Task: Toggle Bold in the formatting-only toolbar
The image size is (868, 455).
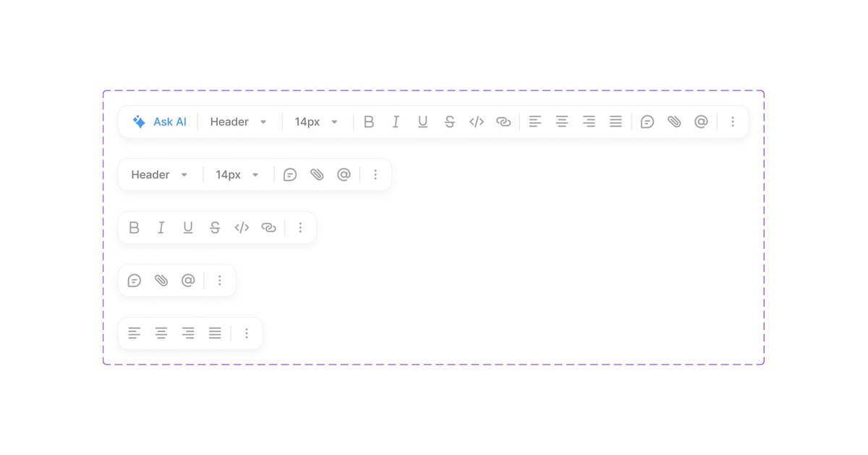Action: click(134, 227)
